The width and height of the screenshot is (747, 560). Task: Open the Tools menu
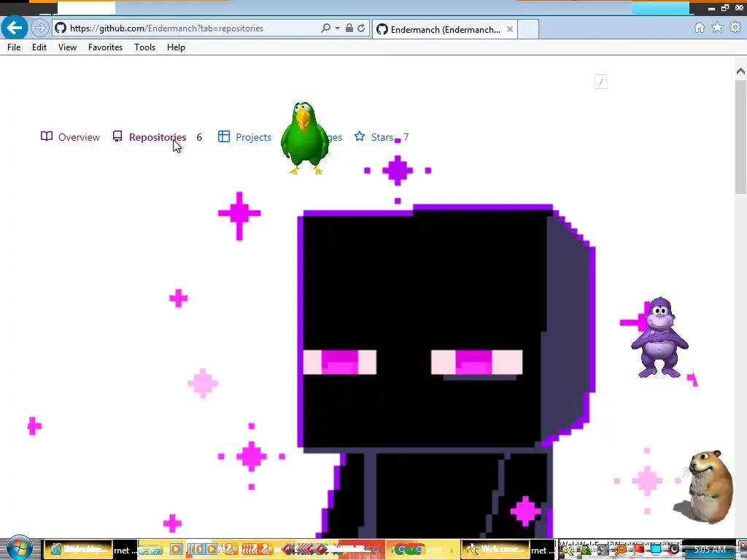coord(145,47)
